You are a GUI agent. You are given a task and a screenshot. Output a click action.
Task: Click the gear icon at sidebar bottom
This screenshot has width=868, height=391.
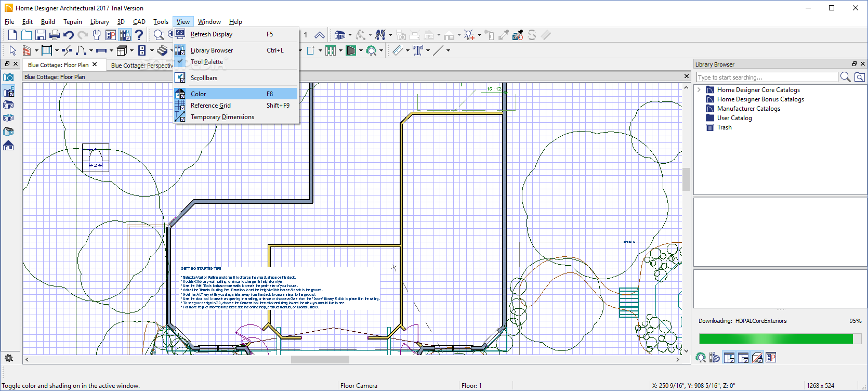point(9,358)
